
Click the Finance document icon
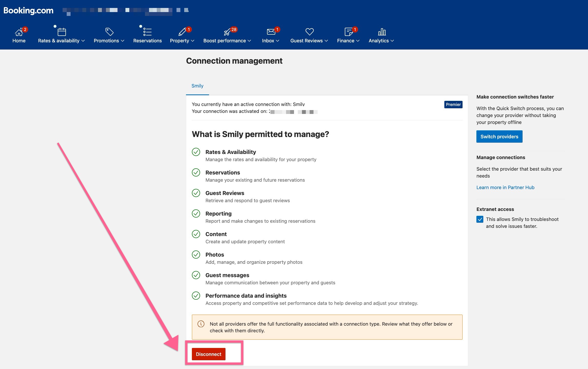[348, 32]
